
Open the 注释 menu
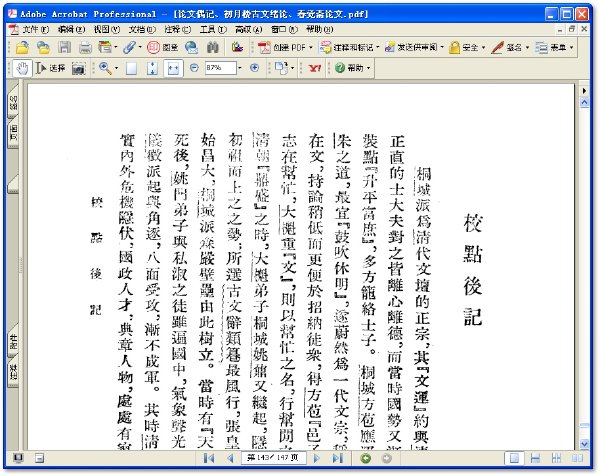point(178,29)
